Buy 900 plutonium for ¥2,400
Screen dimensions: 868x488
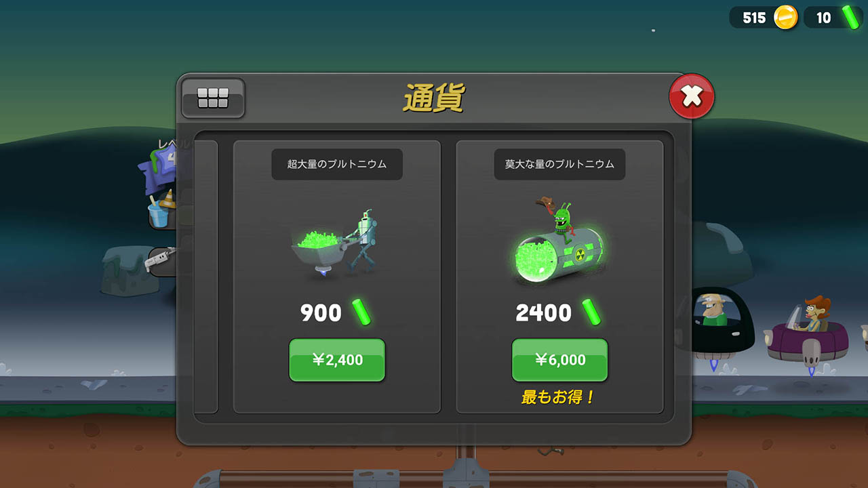(337, 360)
